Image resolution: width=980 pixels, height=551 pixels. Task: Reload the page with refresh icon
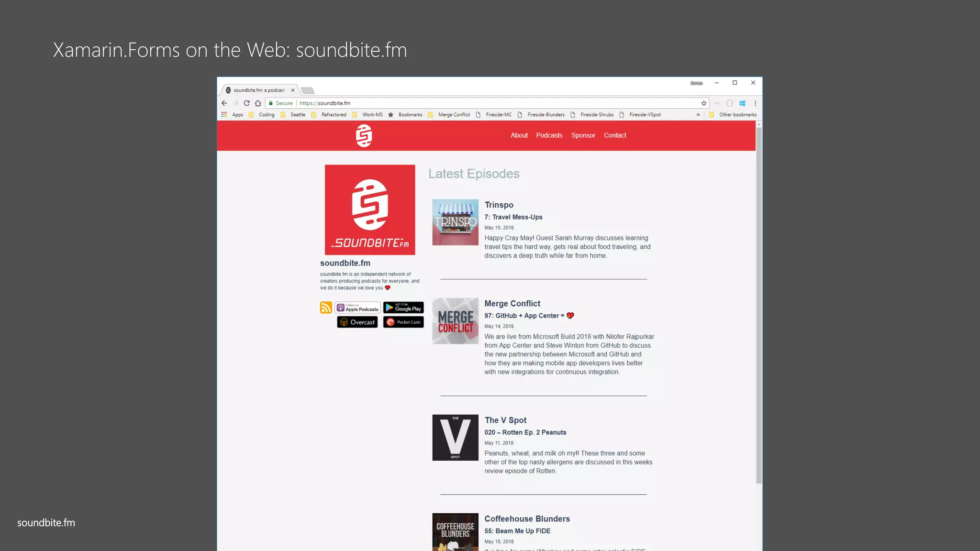point(246,103)
